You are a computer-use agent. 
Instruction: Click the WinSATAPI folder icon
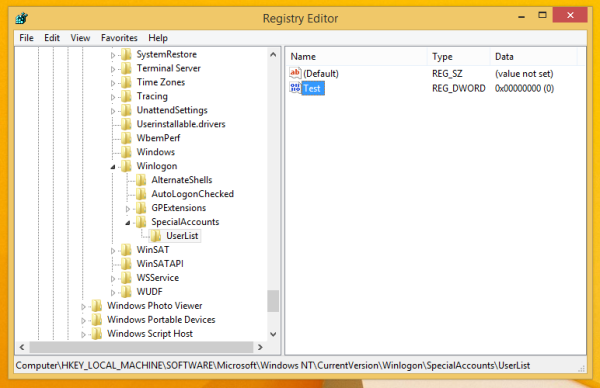click(126, 264)
